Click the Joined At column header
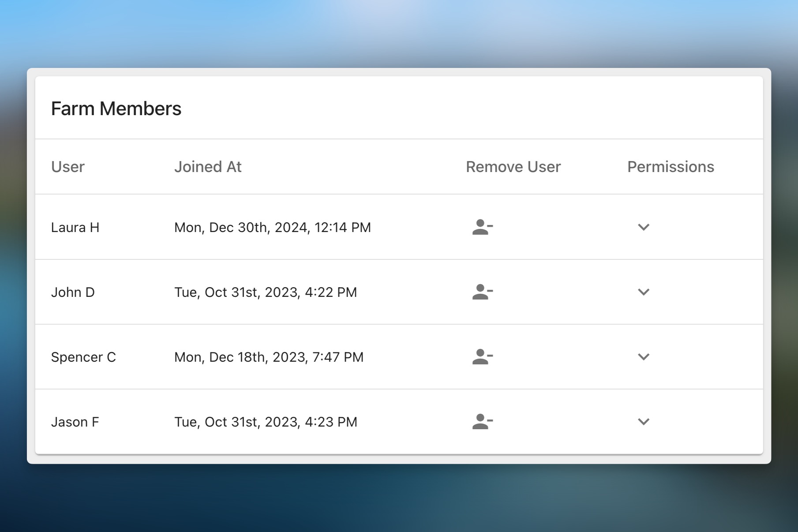Viewport: 798px width, 532px height. coord(208,167)
